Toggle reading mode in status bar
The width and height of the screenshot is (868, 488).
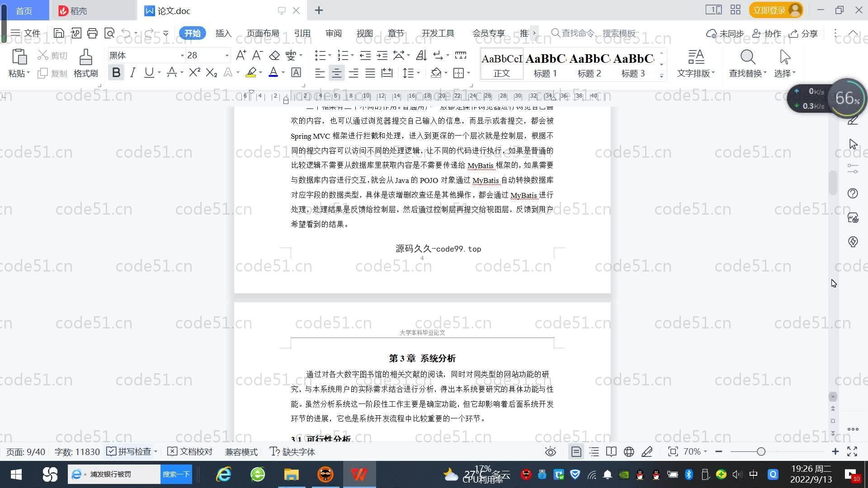pyautogui.click(x=611, y=451)
